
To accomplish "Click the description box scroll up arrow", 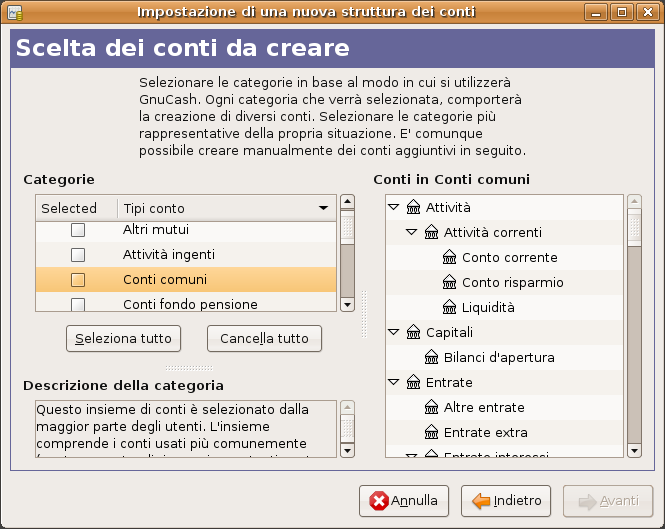I will click(347, 407).
